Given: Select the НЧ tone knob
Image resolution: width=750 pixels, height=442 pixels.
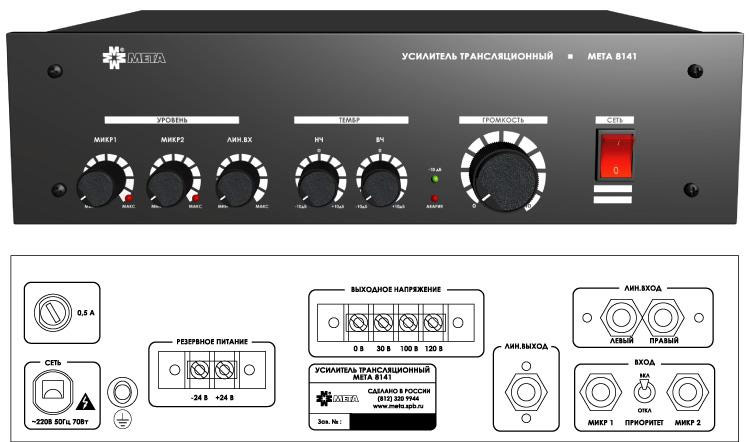Looking at the screenshot, I should pyautogui.click(x=317, y=186).
